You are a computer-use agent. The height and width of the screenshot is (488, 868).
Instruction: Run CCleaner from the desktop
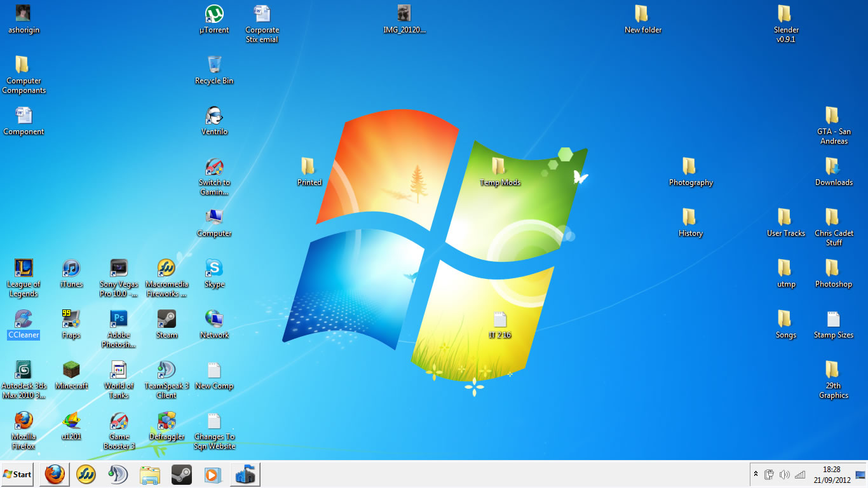click(x=24, y=321)
